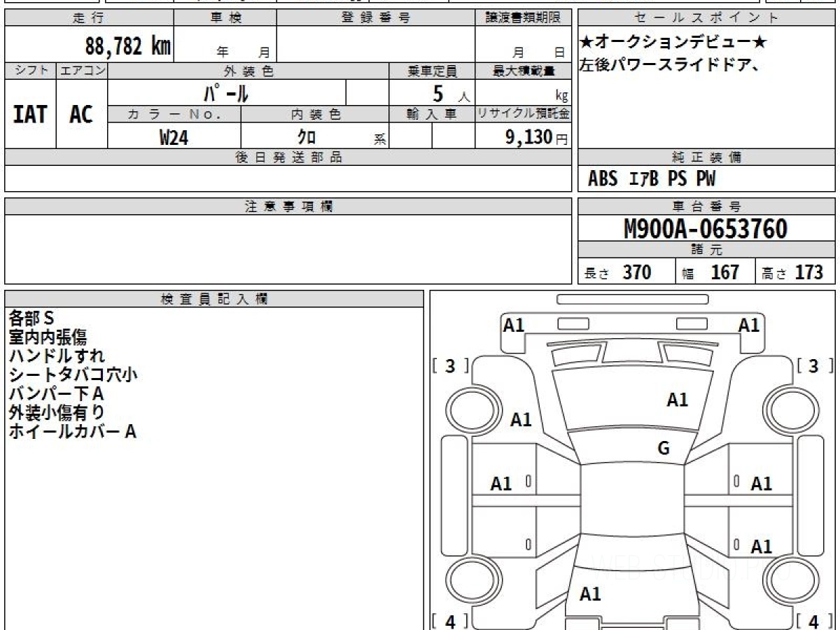The width and height of the screenshot is (840, 630).
Task: Select the inspector note 外装小傷有り
Action: 57,413
